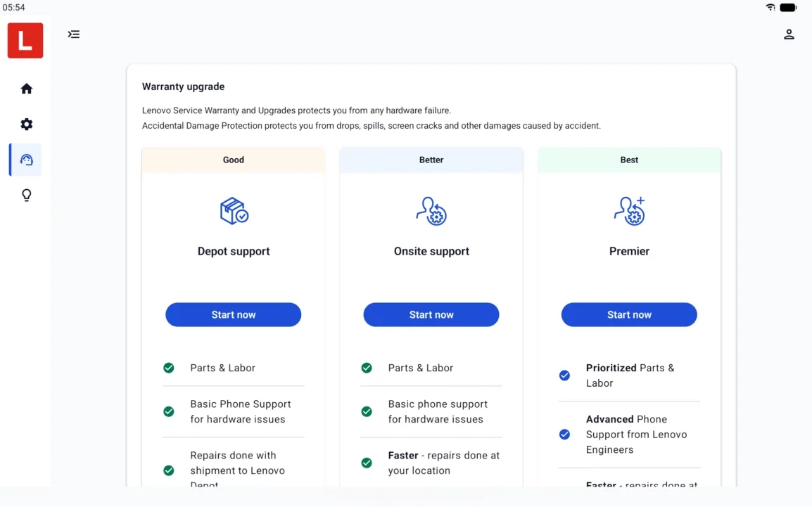
Task: Open the user account profile icon
Action: pyautogui.click(x=789, y=34)
